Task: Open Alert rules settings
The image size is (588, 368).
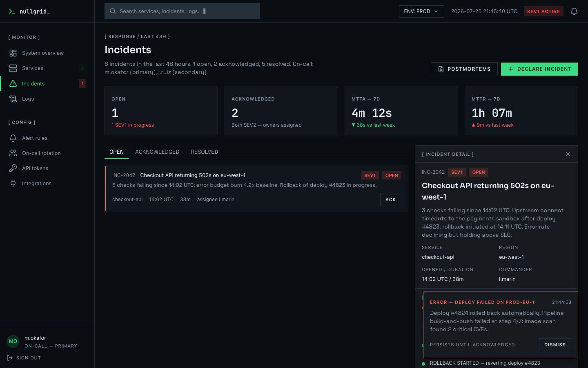Action: pyautogui.click(x=47, y=138)
